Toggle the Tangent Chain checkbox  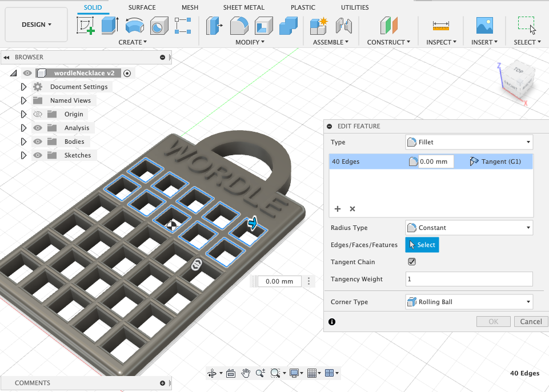point(412,261)
